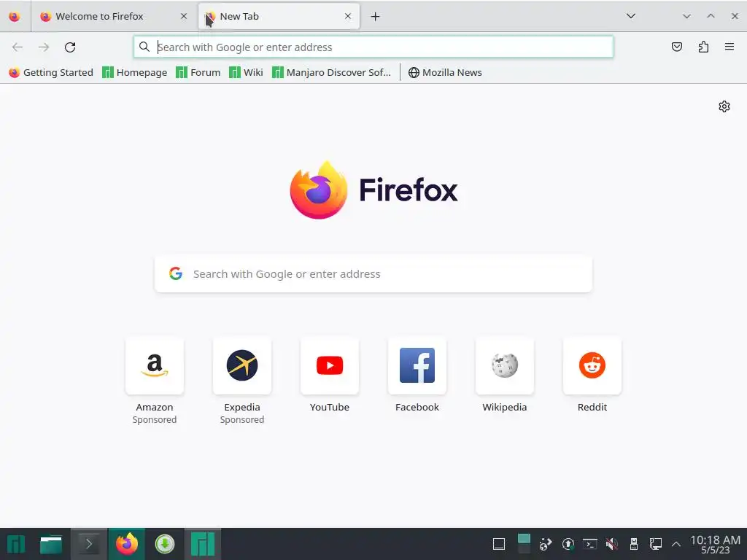Open Mozilla News bookmark
This screenshot has height=560, width=747.
point(446,72)
